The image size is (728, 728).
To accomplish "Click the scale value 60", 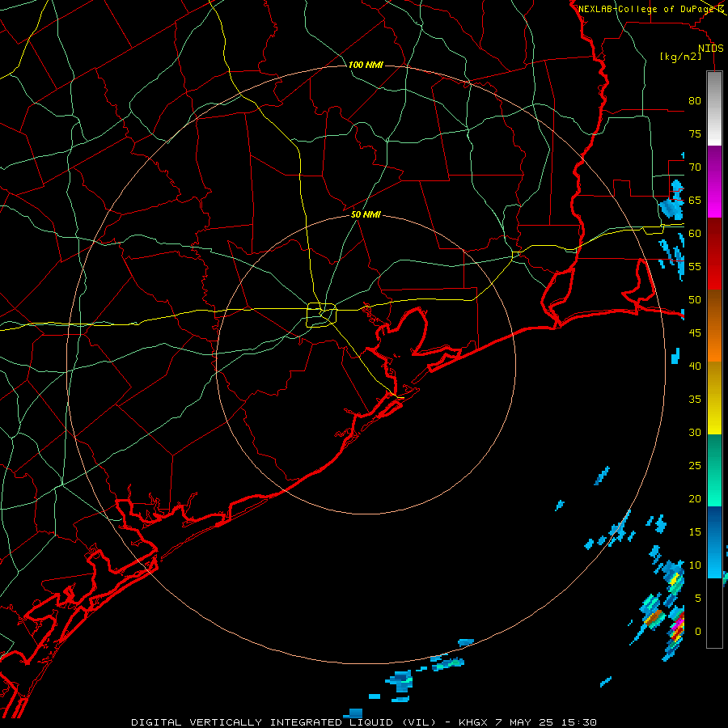I will coord(695,233).
